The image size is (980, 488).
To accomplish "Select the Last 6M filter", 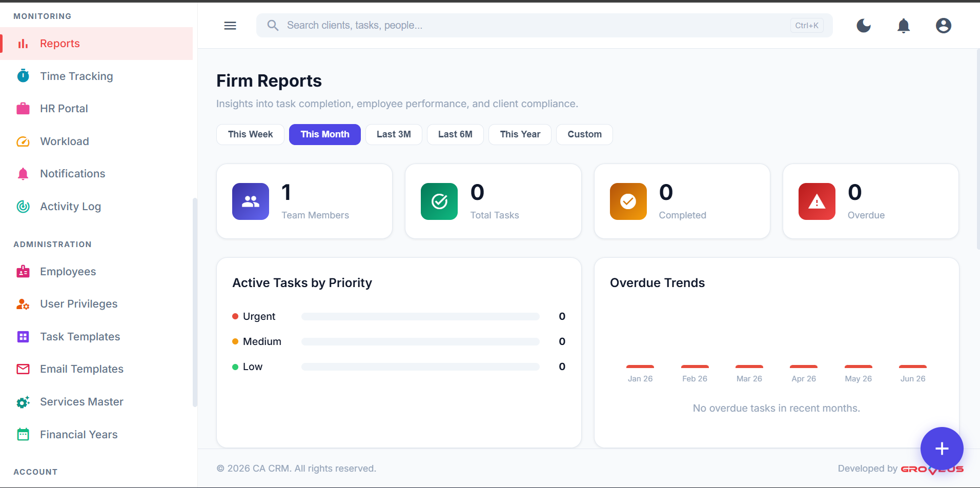I will pos(455,134).
